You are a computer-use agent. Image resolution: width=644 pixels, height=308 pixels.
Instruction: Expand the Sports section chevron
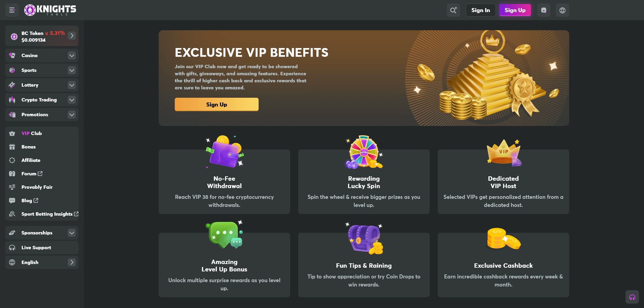pos(72,70)
